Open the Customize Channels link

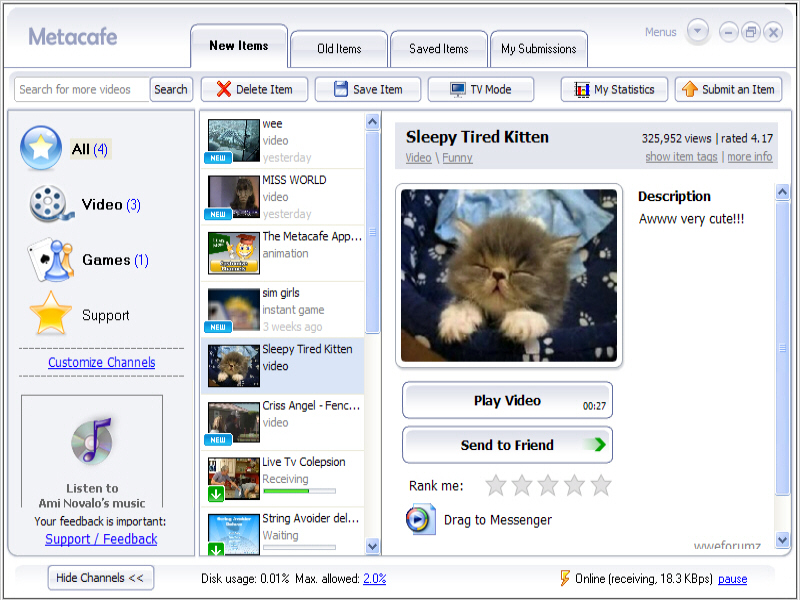coord(102,362)
